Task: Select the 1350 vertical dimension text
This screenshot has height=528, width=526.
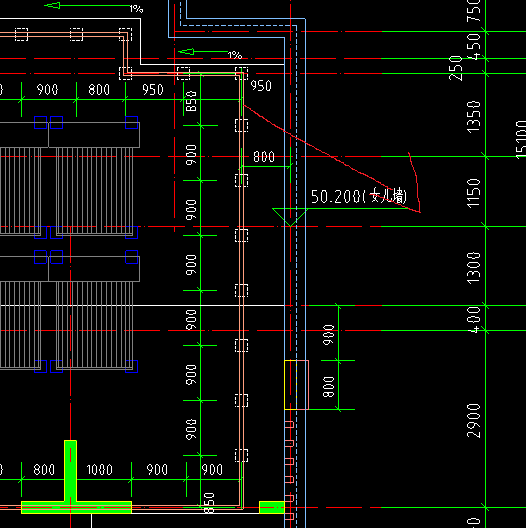Action: click(474, 117)
